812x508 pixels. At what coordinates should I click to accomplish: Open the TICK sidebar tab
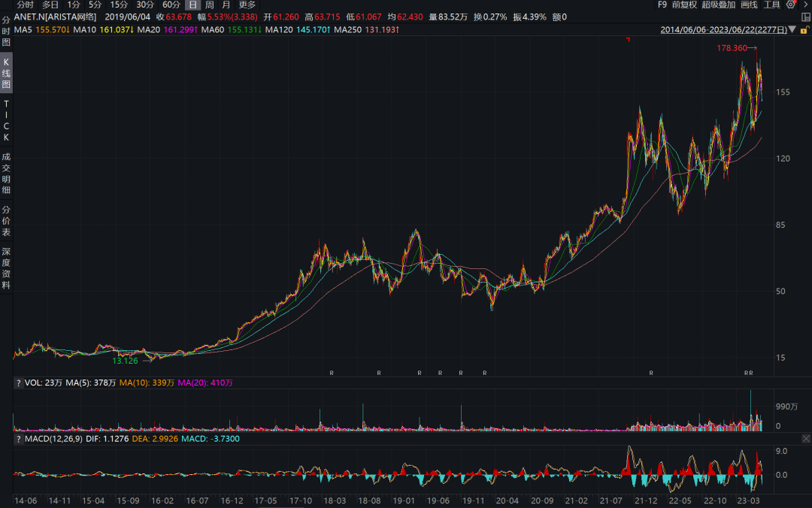click(6, 121)
